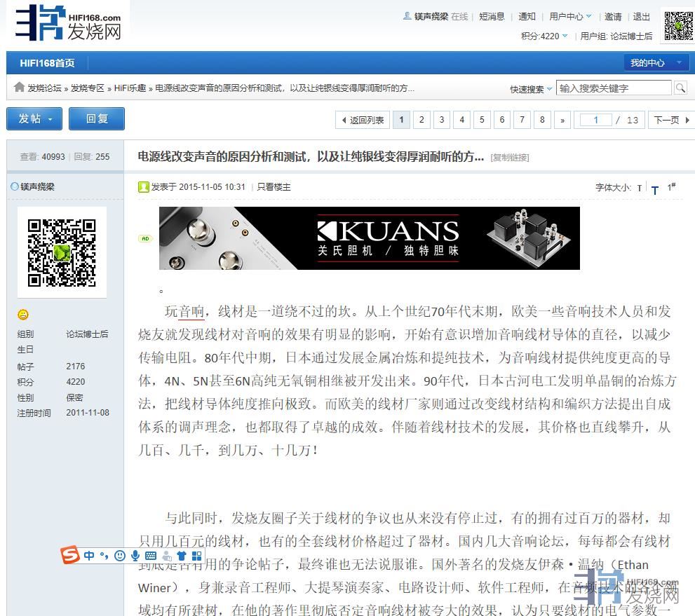Open 发帖 new post dropdown button
The width and height of the screenshot is (695, 616).
pos(34,118)
